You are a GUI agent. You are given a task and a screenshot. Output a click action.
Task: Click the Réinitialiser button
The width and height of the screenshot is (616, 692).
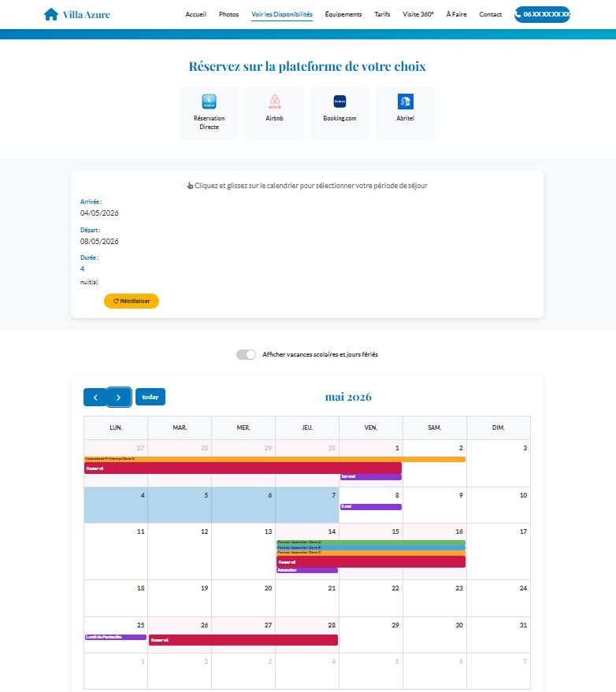click(132, 301)
